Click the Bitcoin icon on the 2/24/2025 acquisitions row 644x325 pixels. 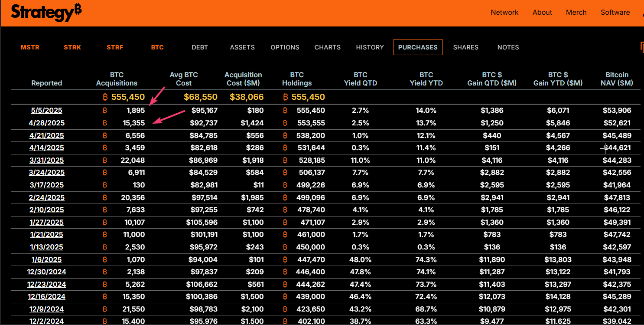click(x=104, y=197)
